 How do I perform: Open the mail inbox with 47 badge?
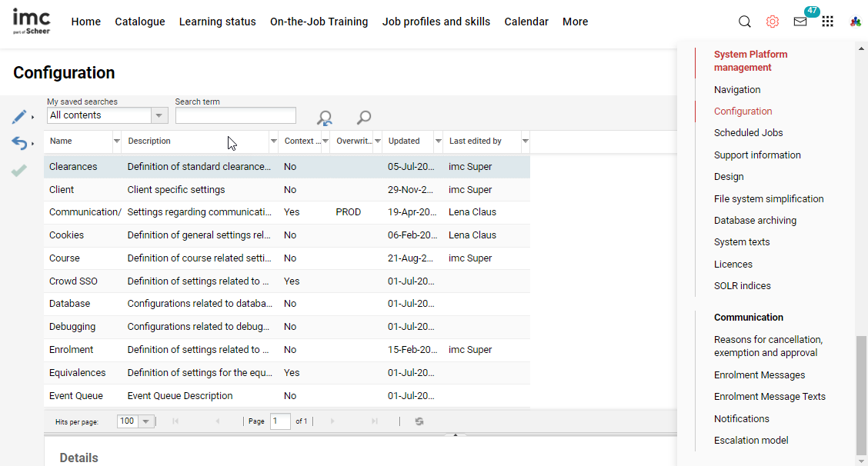(x=800, y=22)
